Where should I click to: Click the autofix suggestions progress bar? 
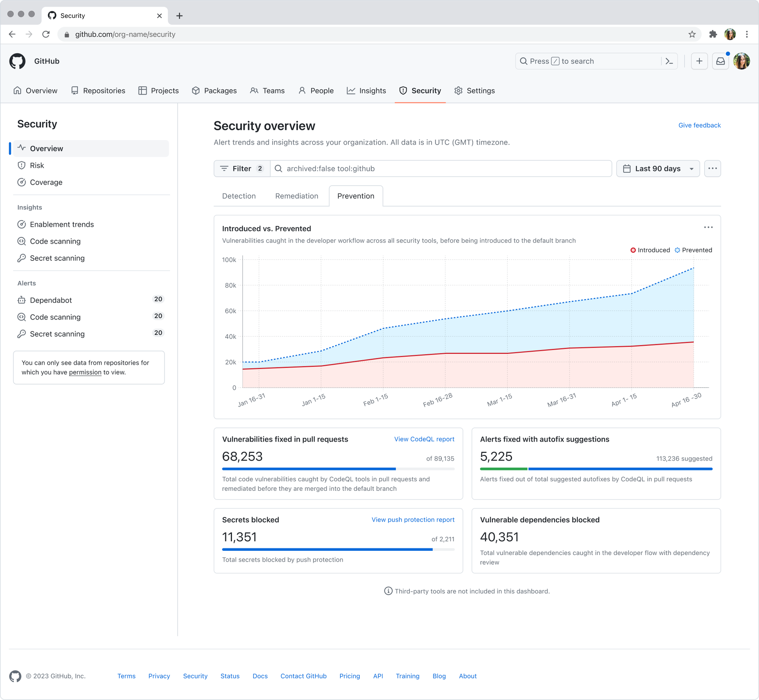pos(596,469)
